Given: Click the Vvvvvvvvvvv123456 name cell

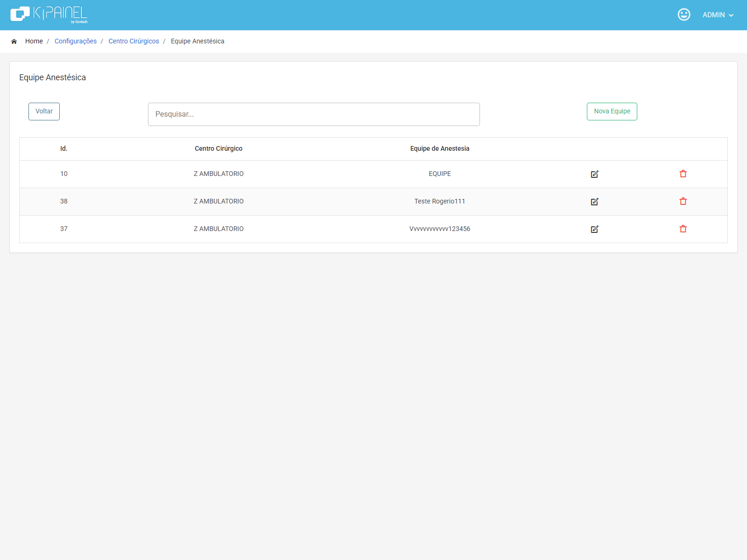Looking at the screenshot, I should tap(440, 229).
